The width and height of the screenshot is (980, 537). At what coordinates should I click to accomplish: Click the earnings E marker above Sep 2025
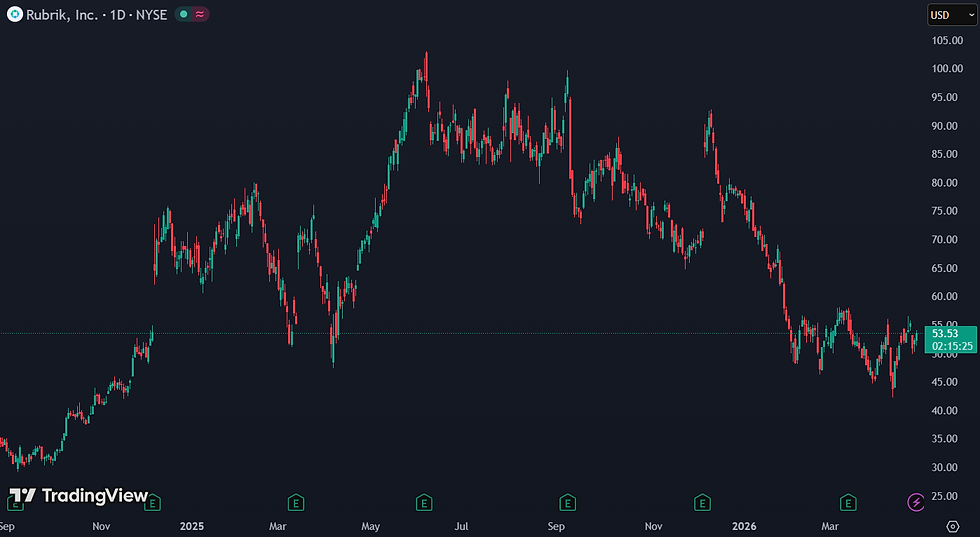567,502
